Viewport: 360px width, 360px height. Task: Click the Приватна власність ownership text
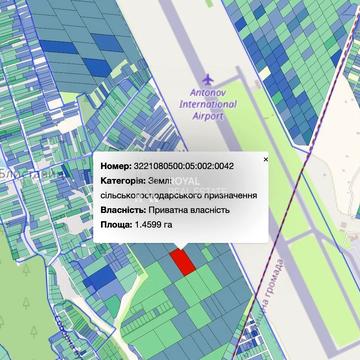189,210
